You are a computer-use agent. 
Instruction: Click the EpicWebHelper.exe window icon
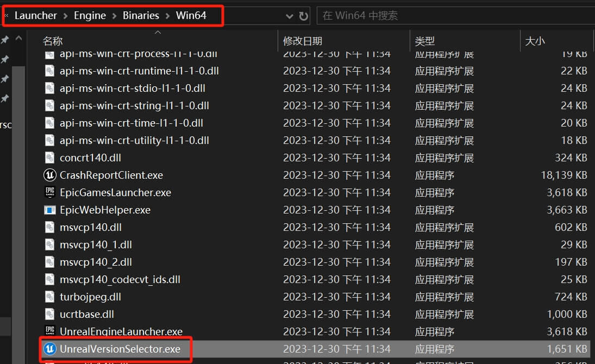pyautogui.click(x=49, y=210)
